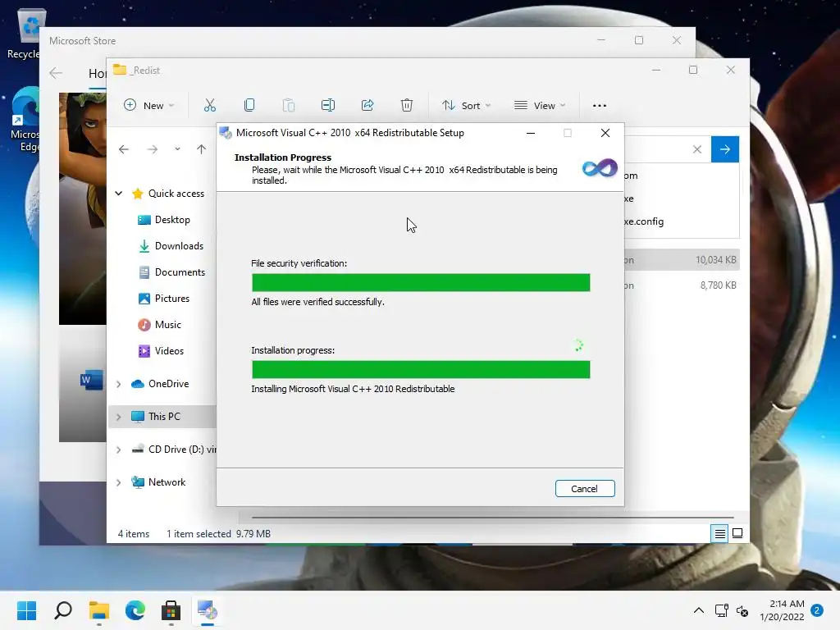Select Videos in navigation pane

tap(160, 351)
